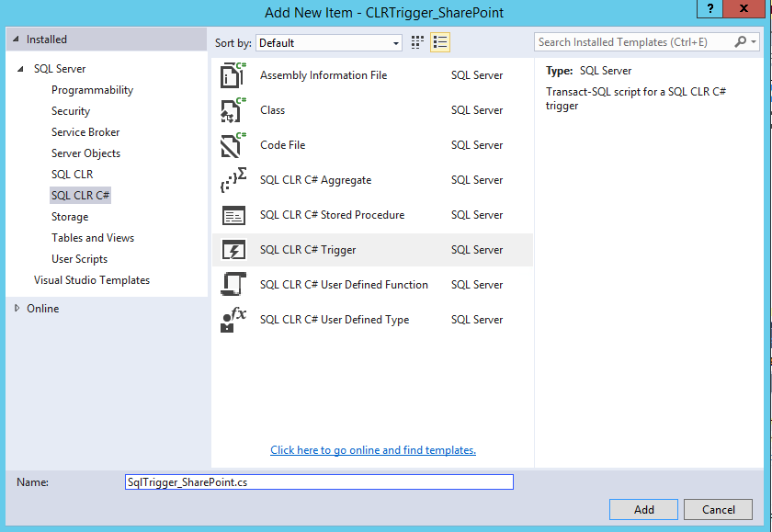This screenshot has width=772, height=532.
Task: Click the SQL Server tree label
Action: pyautogui.click(x=60, y=69)
